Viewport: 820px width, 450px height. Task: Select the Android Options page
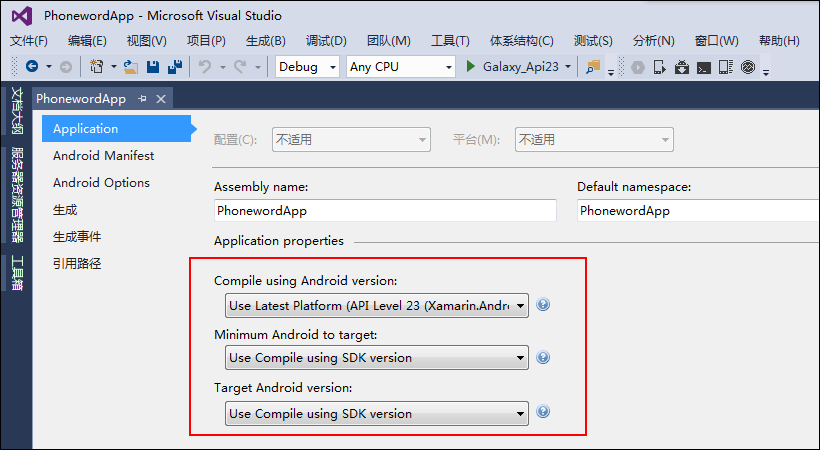point(101,183)
